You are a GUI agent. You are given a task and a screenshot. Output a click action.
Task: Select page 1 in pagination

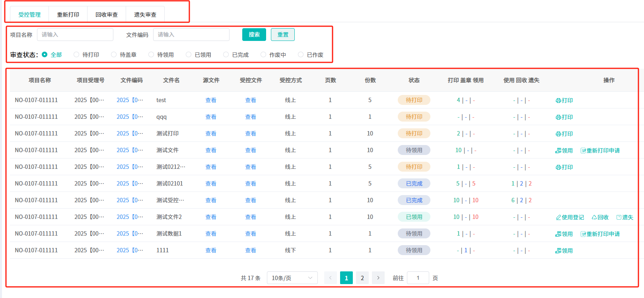346,278
